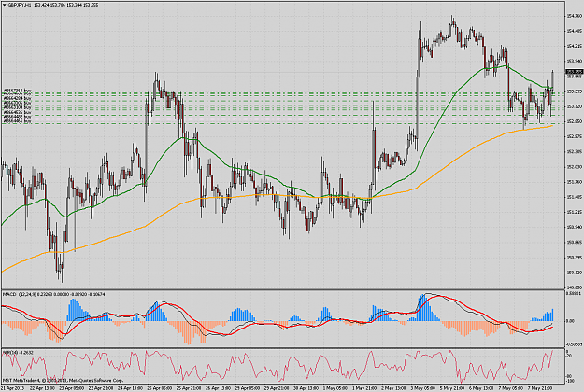Click the 7 May 21:00 time label

tap(540, 388)
